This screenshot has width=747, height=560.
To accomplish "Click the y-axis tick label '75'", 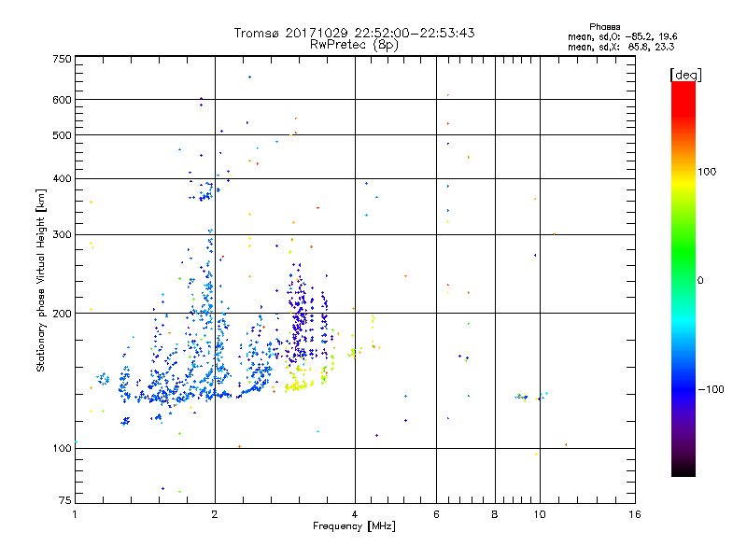I will (65, 500).
